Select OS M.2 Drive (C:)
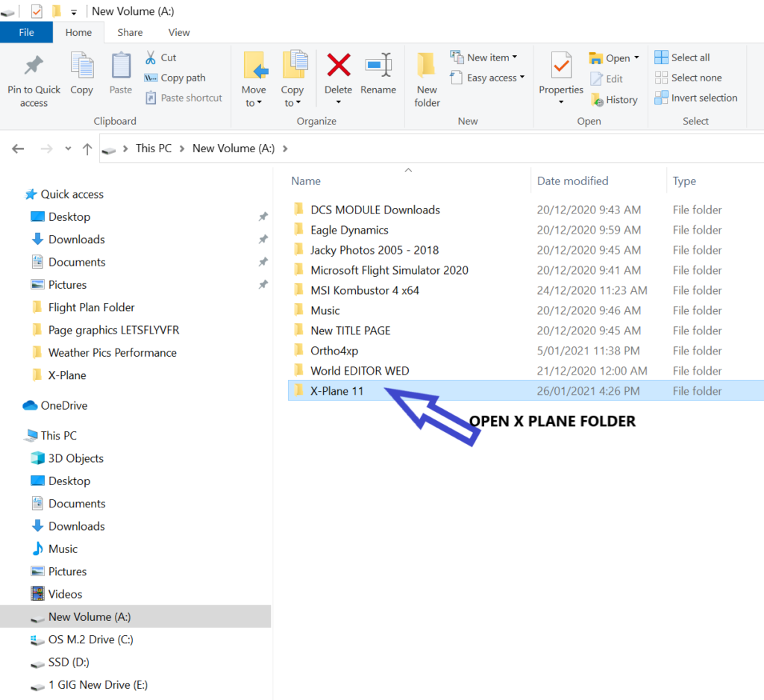Screen dimensions: 764x700 (x=81, y=640)
